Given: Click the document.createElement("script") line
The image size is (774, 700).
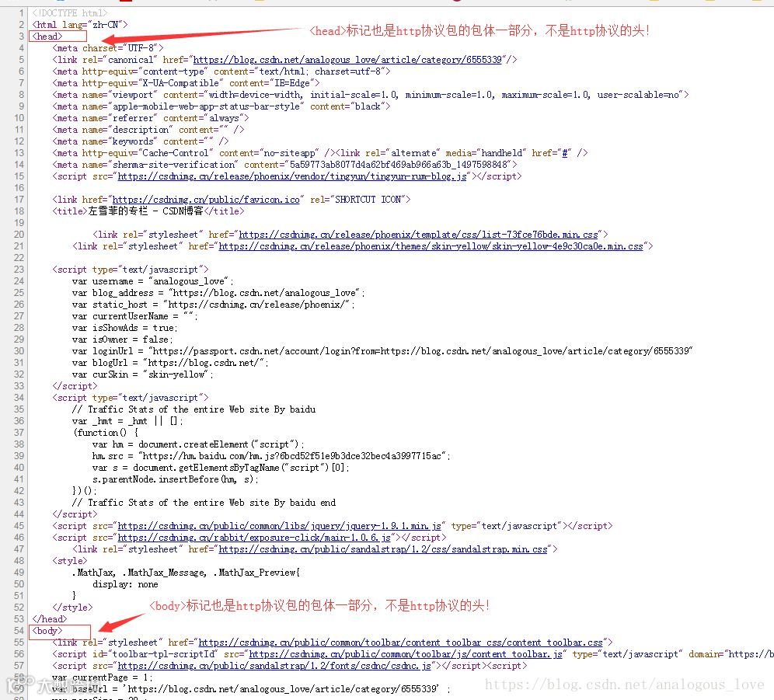Looking at the screenshot, I should [198, 444].
